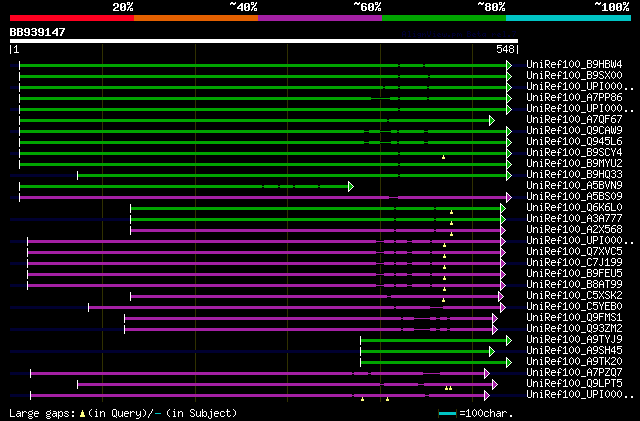
Task: Select the UniRef100_A7PZQ7 label
Action: [574, 372]
